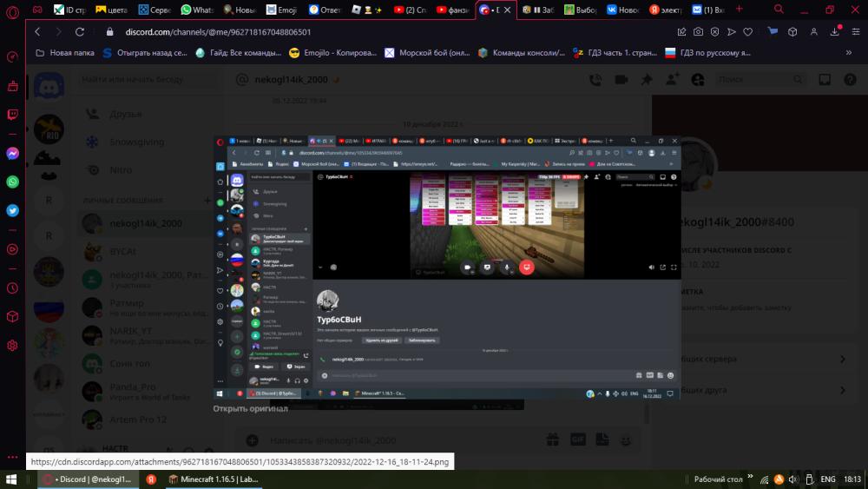Open Discord help question mark

pos(851,80)
